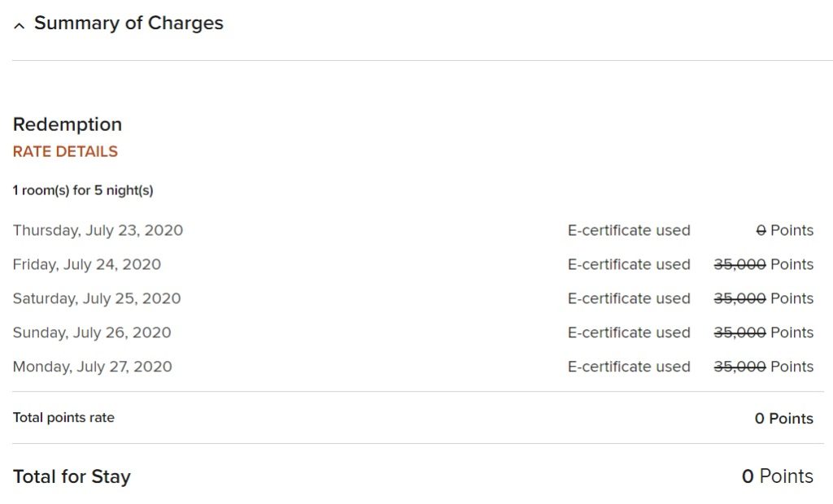Screen dimensions: 833x504
Task: Click the Redemption heading
Action: pyautogui.click(x=68, y=124)
